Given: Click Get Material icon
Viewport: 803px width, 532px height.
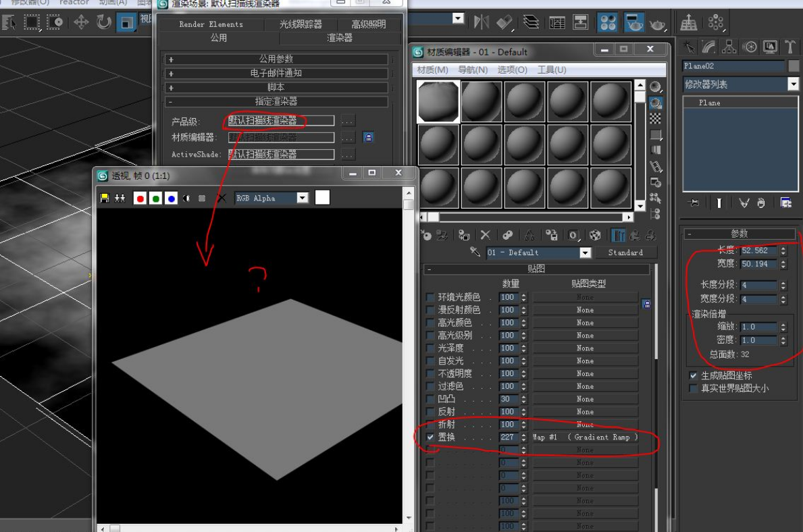Looking at the screenshot, I should point(426,235).
